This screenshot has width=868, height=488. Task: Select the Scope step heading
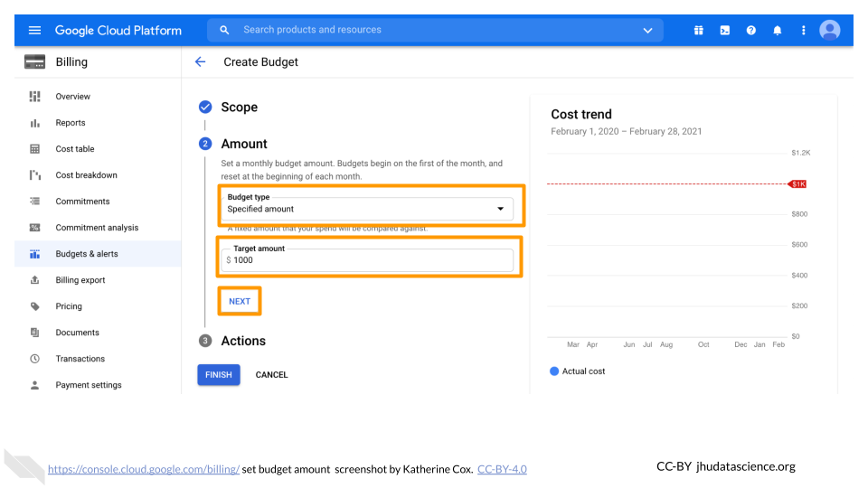point(239,107)
